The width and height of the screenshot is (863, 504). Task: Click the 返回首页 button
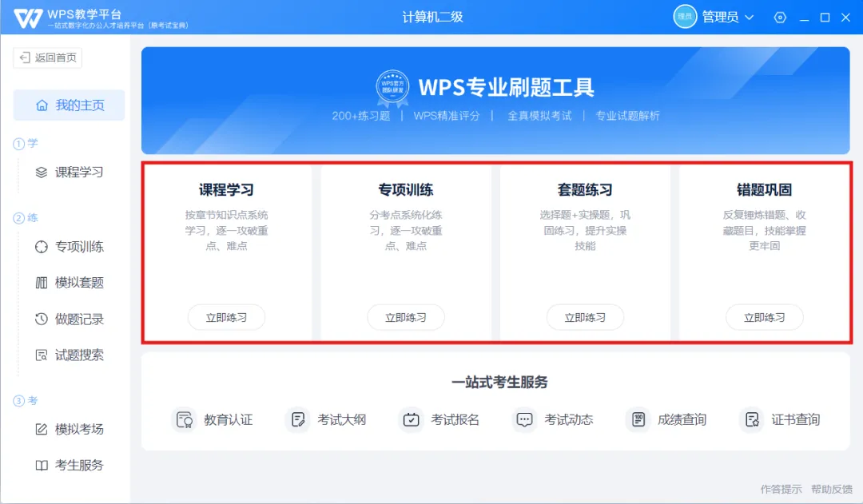[x=48, y=58]
